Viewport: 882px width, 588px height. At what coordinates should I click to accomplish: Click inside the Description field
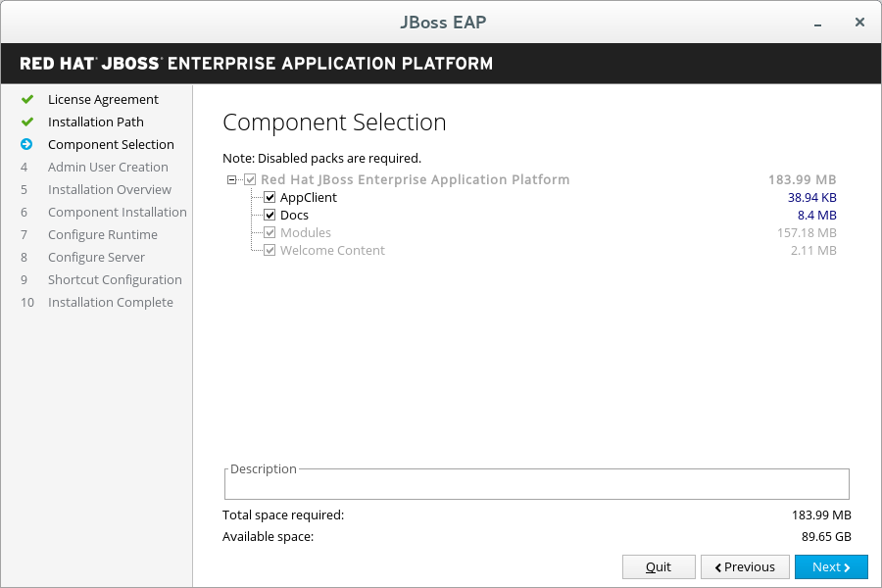coord(536,483)
